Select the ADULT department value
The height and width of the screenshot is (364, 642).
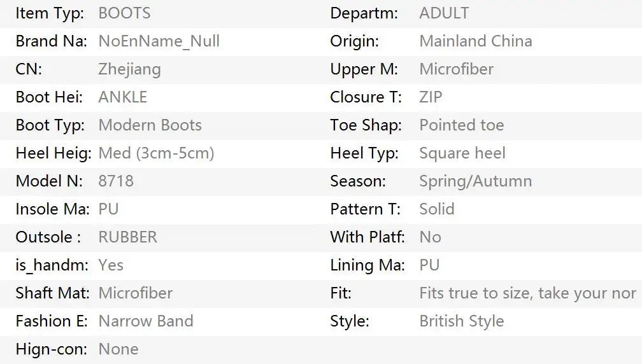(x=444, y=13)
